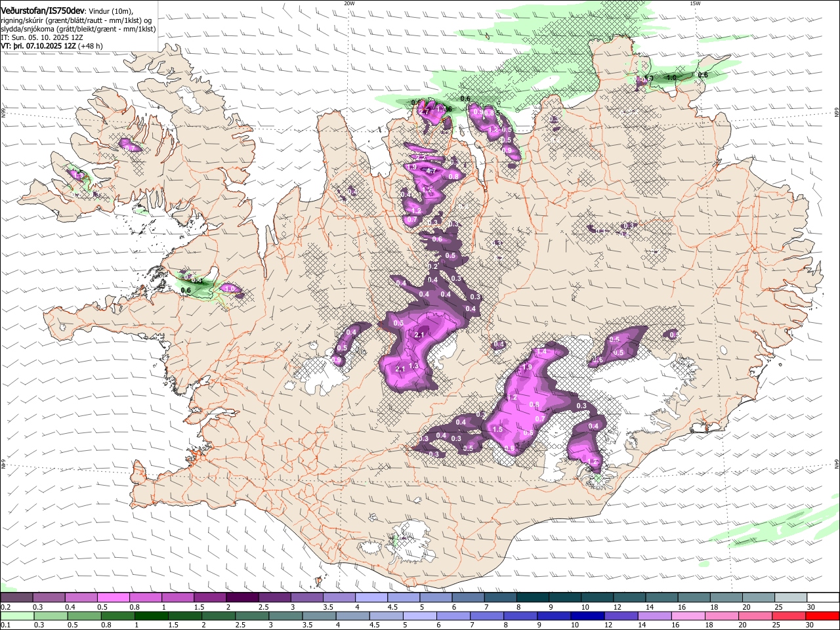Select the 'IT: Sun. 05. 10. 2025 12Z' line
Viewport: 840px width, 630px height.
click(x=42, y=37)
